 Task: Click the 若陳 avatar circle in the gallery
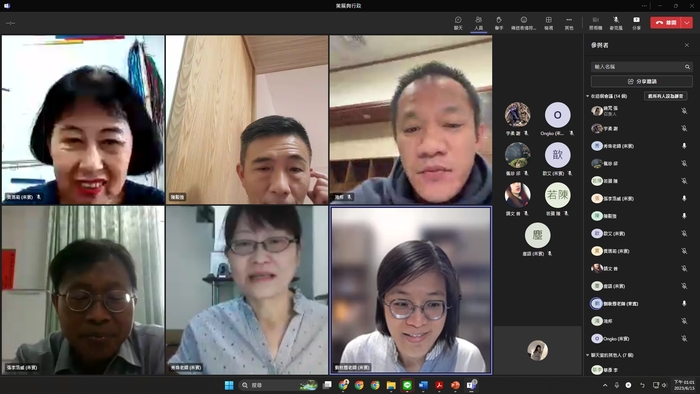tap(558, 195)
